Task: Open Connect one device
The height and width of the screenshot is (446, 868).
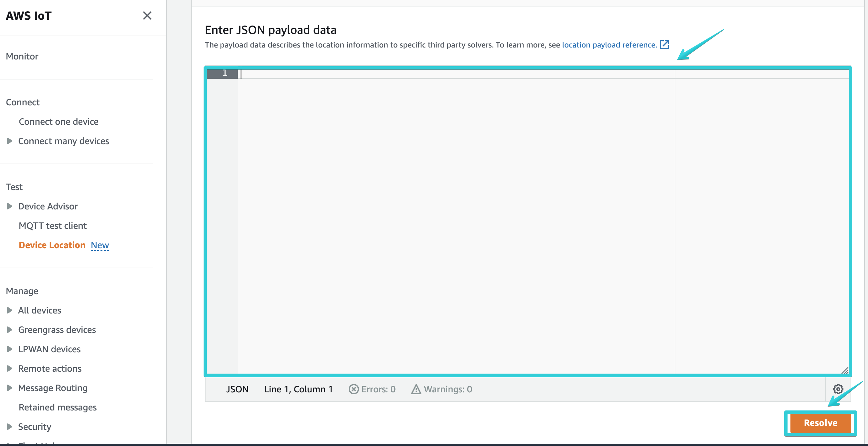Action: point(58,122)
